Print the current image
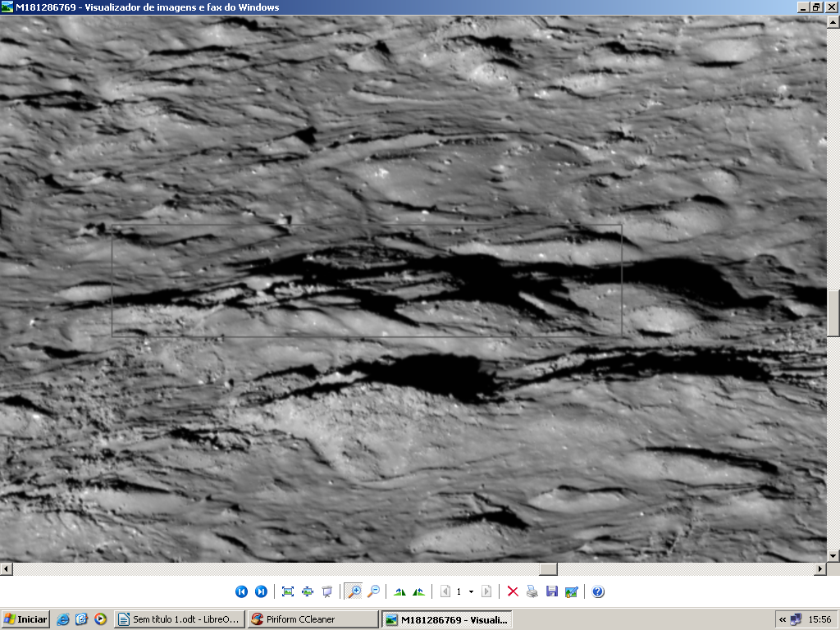840x630 pixels. [532, 591]
